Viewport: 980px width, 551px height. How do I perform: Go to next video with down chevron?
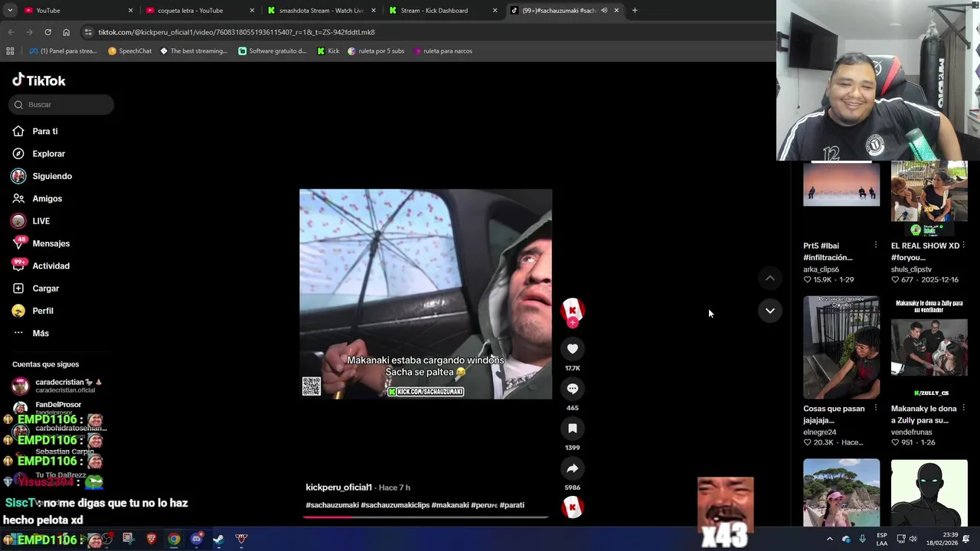(769, 311)
